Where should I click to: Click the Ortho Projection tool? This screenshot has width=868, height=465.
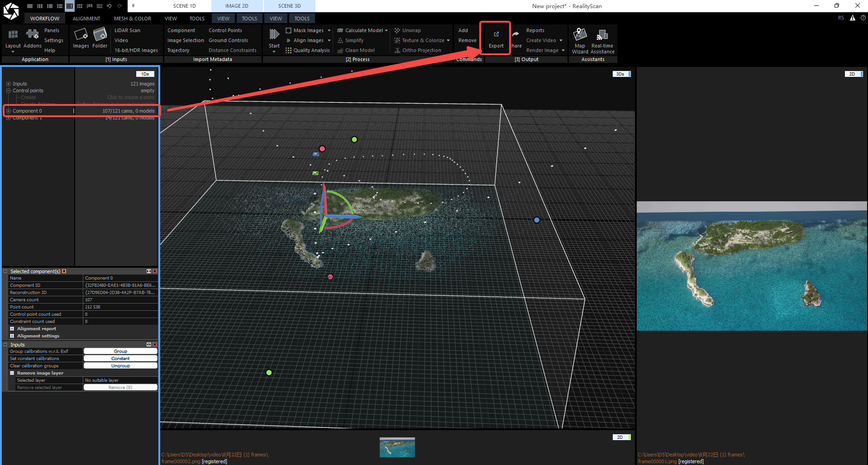tap(418, 50)
